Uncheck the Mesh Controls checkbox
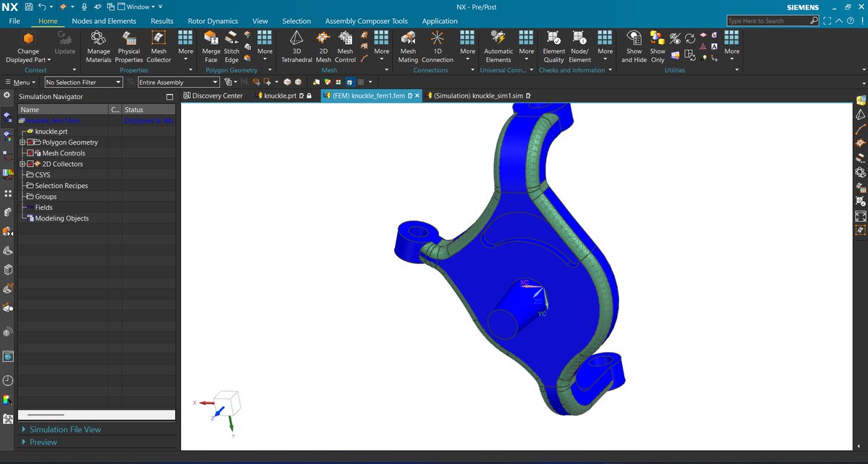The image size is (868, 464). (x=30, y=153)
